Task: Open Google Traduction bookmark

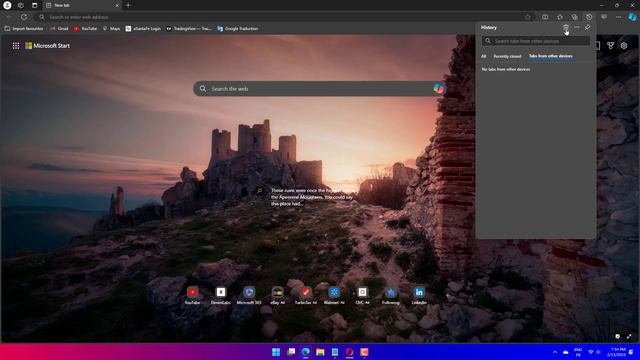Action: click(238, 29)
